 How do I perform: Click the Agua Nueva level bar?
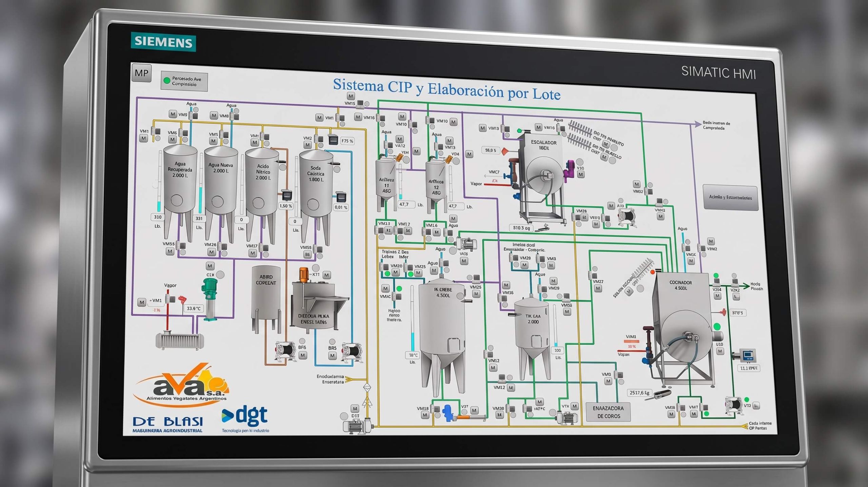click(201, 184)
